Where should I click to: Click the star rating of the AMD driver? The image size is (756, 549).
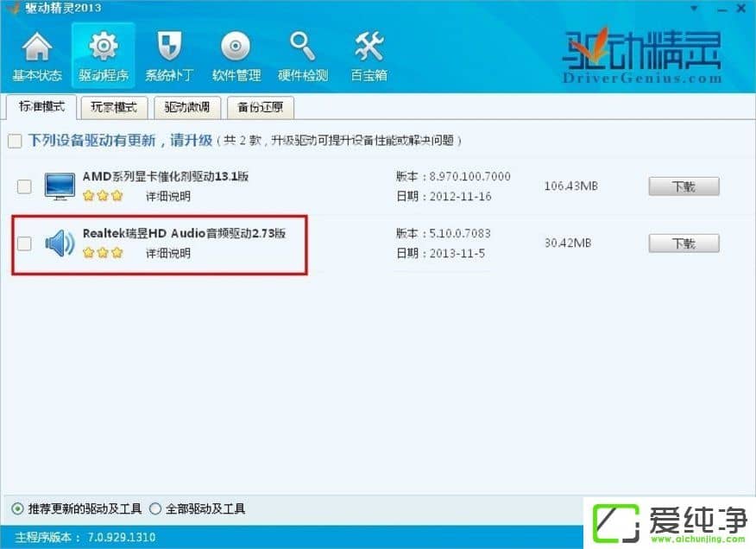103,196
